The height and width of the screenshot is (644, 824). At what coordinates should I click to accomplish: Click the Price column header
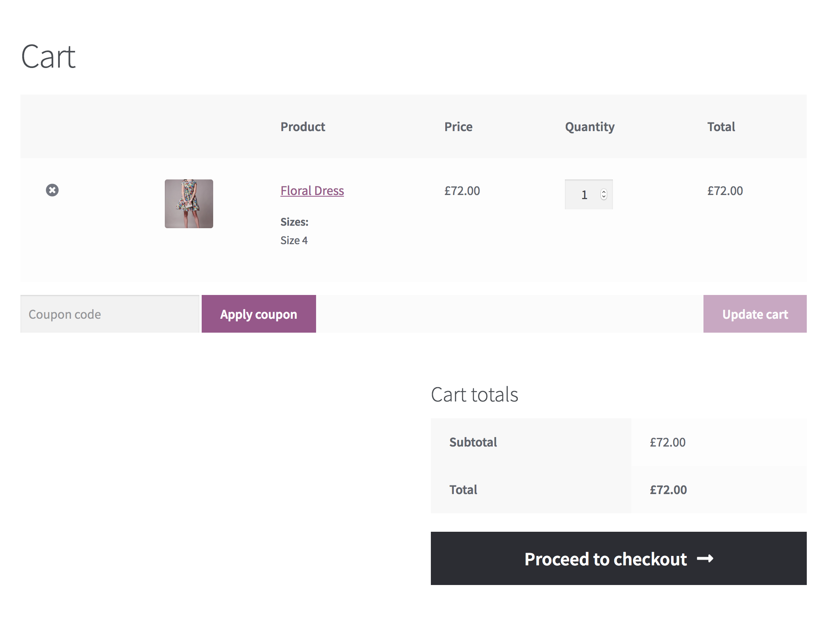[458, 127]
